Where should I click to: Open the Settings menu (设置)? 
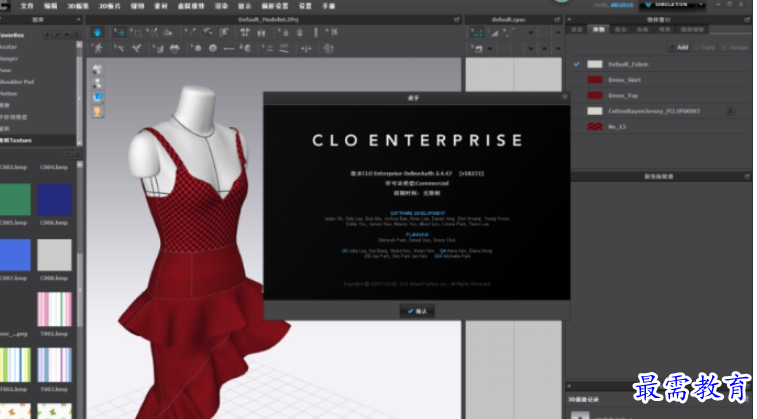305,6
